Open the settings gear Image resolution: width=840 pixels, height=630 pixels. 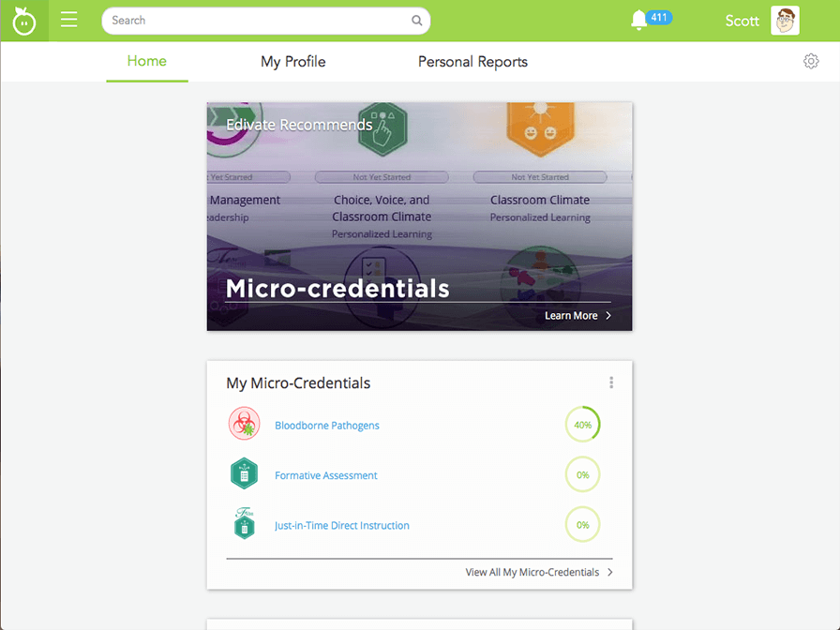[811, 61]
